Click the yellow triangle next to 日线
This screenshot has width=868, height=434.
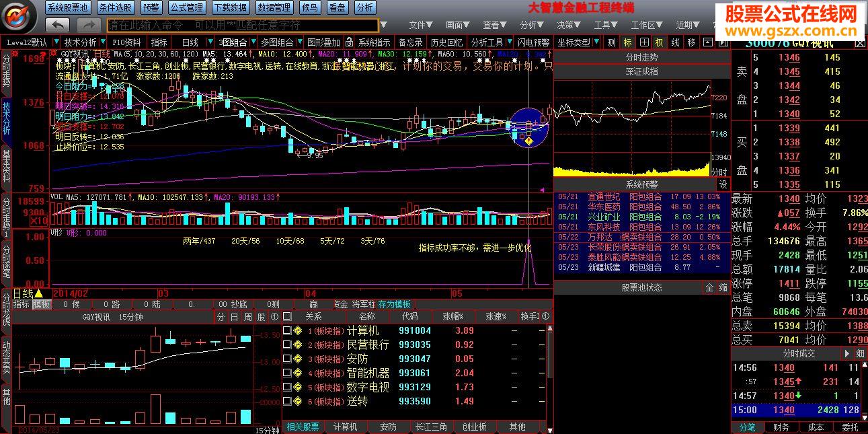point(39,293)
